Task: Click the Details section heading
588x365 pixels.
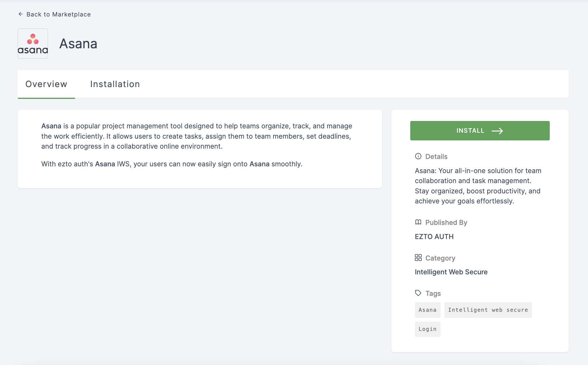Action: pos(436,157)
